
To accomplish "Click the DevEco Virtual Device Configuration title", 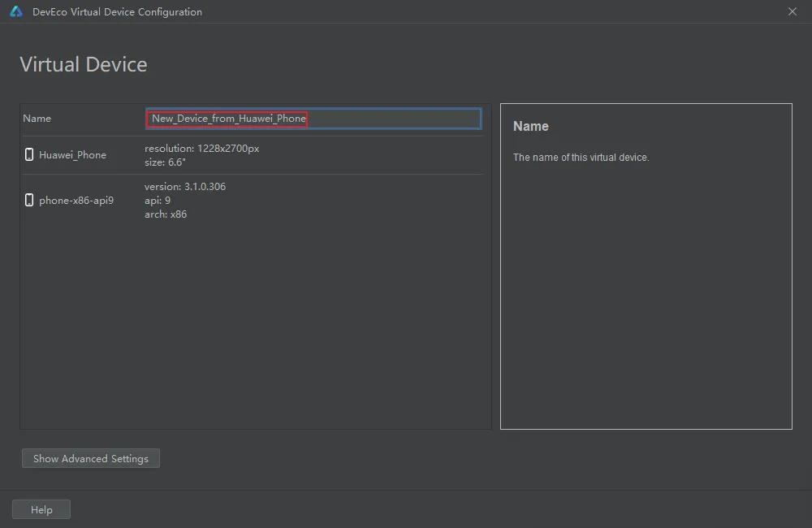I will point(117,12).
